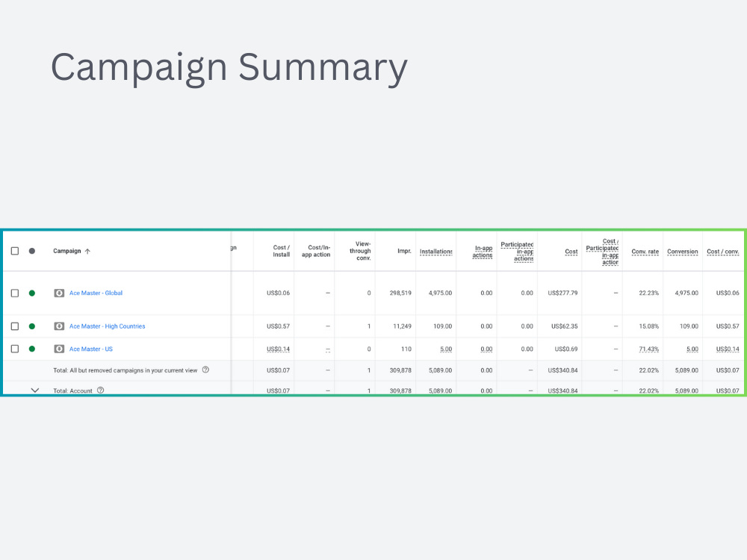This screenshot has height=560, width=747.
Task: Check the Ace Master - US row checkbox
Action: pos(15,349)
